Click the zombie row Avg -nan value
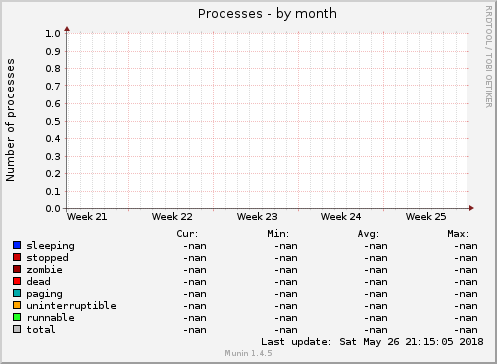 [x=376, y=270]
